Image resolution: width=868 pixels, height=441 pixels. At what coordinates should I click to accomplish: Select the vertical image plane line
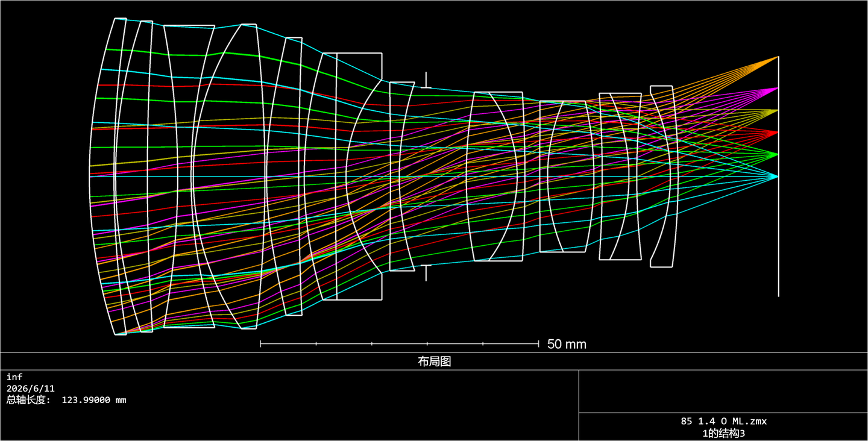778,177
